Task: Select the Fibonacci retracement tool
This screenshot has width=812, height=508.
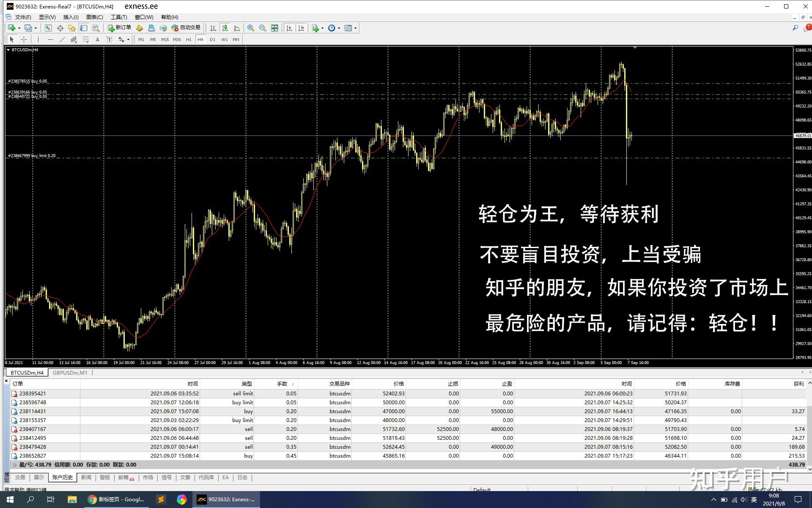Action: pyautogui.click(x=85, y=39)
